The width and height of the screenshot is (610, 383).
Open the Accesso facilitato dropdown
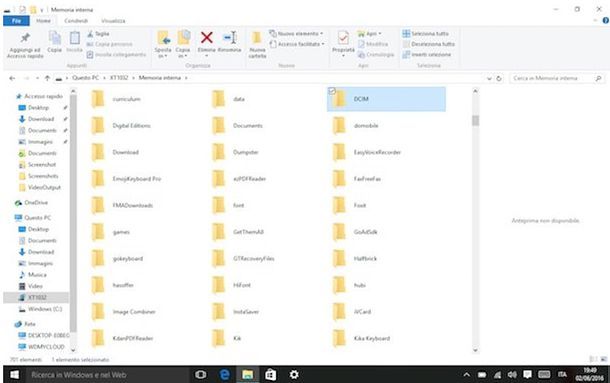pyautogui.click(x=297, y=44)
